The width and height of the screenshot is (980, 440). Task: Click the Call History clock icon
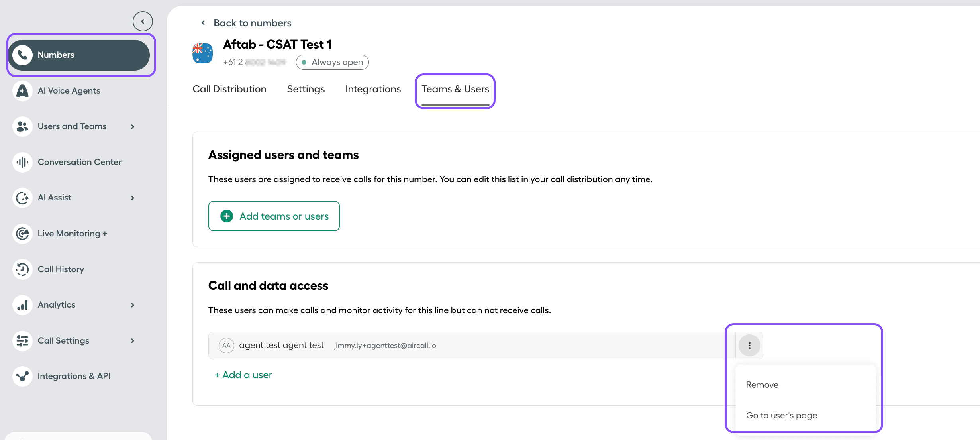[22, 269]
